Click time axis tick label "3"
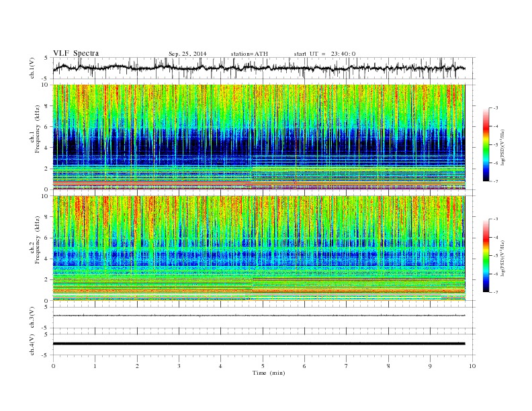532x411 pixels. [179, 366]
